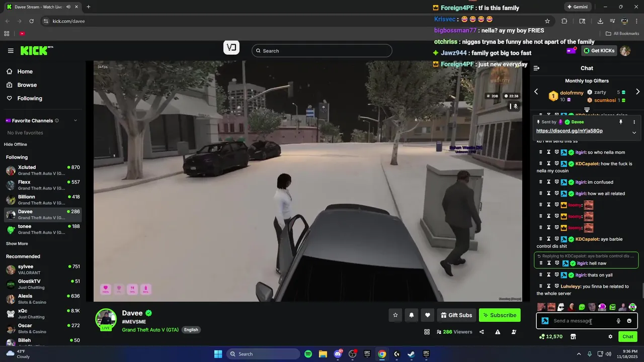Report the stream with warning icon

[x=498, y=332]
